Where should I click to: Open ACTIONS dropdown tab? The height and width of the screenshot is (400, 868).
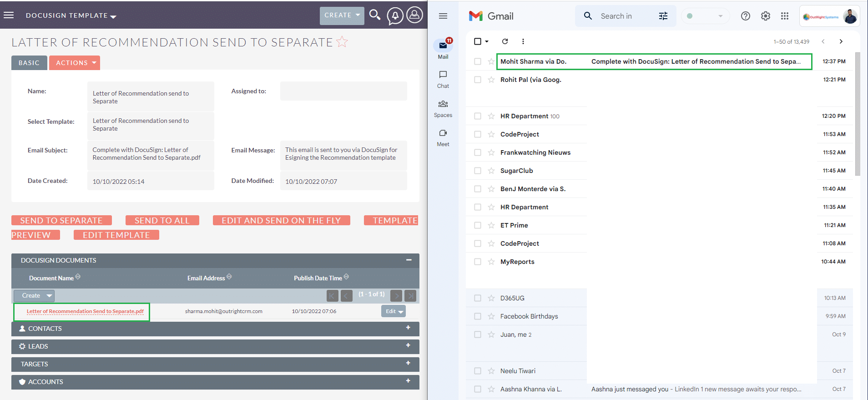[x=75, y=63]
